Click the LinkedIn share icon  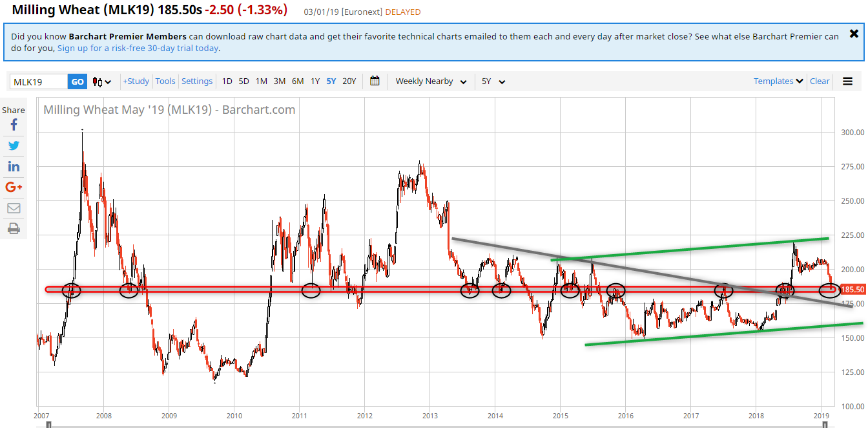(x=14, y=166)
